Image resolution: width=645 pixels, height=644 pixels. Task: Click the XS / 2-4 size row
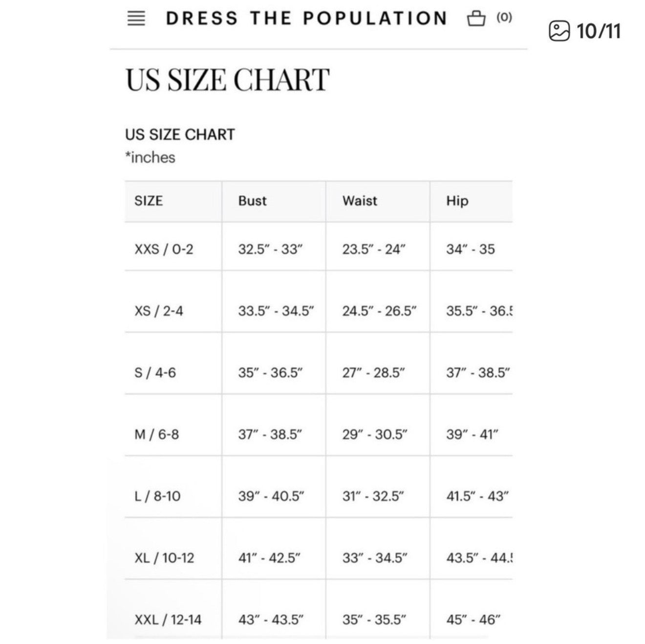pyautogui.click(x=319, y=311)
